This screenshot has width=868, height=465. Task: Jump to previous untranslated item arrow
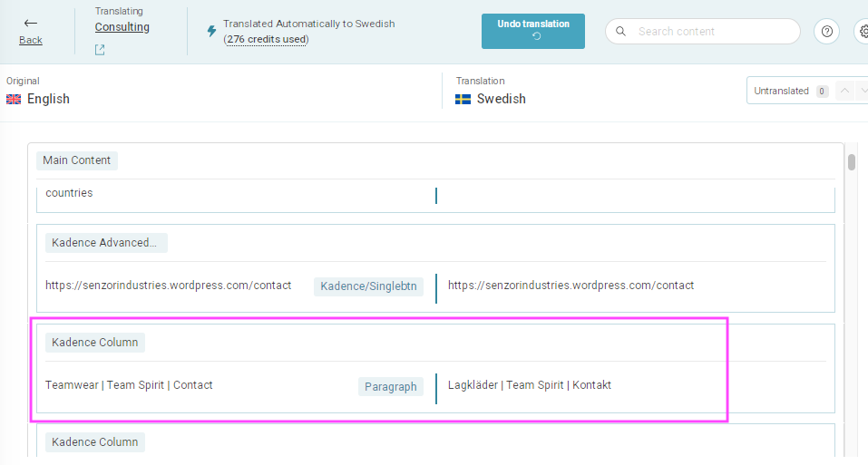point(844,91)
